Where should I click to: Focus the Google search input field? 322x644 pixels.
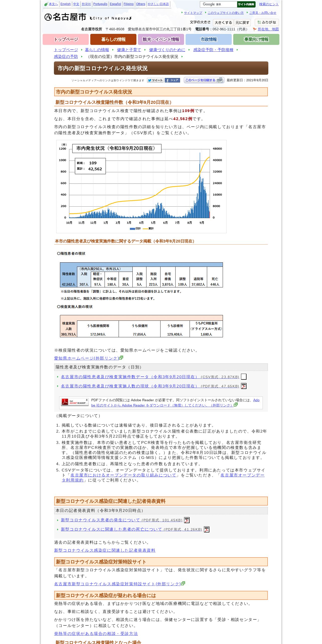pyautogui.click(x=218, y=4)
